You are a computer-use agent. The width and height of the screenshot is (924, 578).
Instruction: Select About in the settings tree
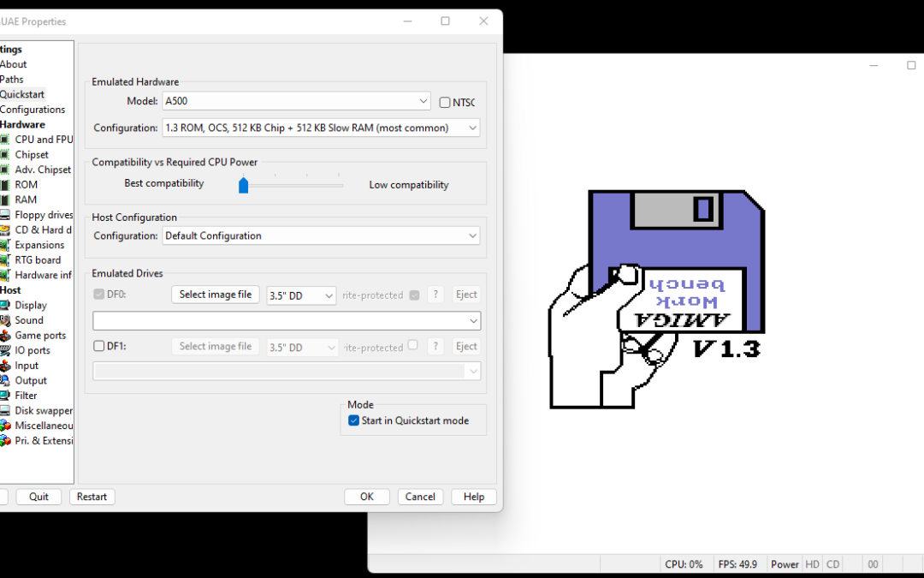point(13,64)
